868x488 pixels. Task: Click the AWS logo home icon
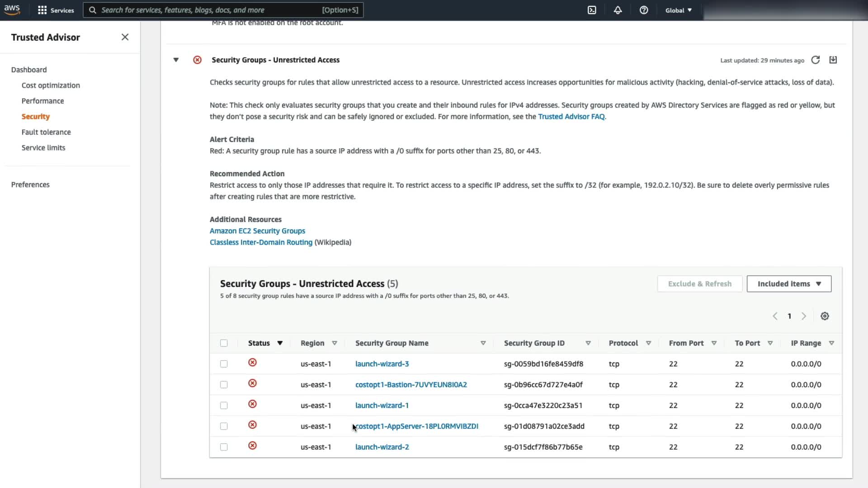coord(12,10)
